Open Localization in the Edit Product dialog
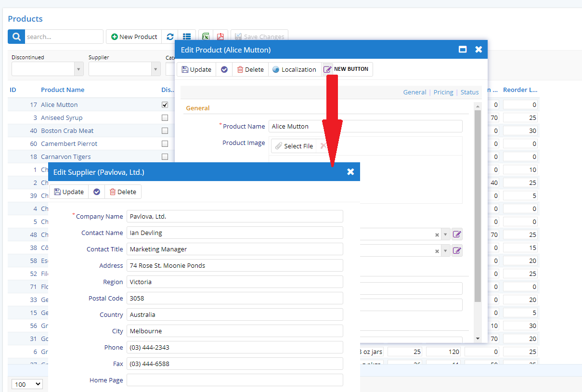582x392 pixels. 294,69
